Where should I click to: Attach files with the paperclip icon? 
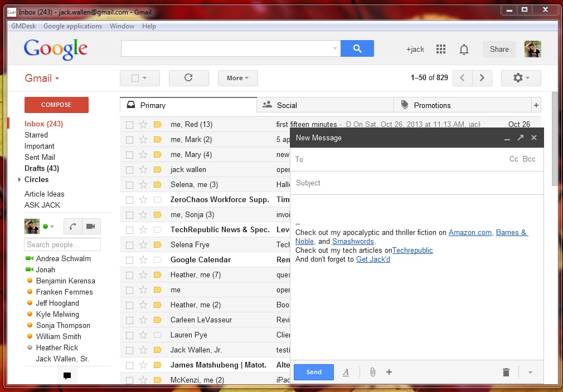click(x=373, y=373)
